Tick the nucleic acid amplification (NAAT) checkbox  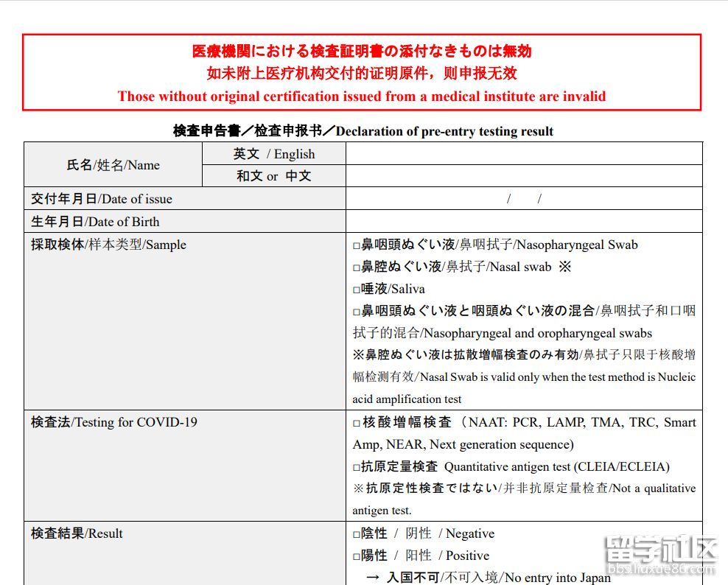click(357, 423)
